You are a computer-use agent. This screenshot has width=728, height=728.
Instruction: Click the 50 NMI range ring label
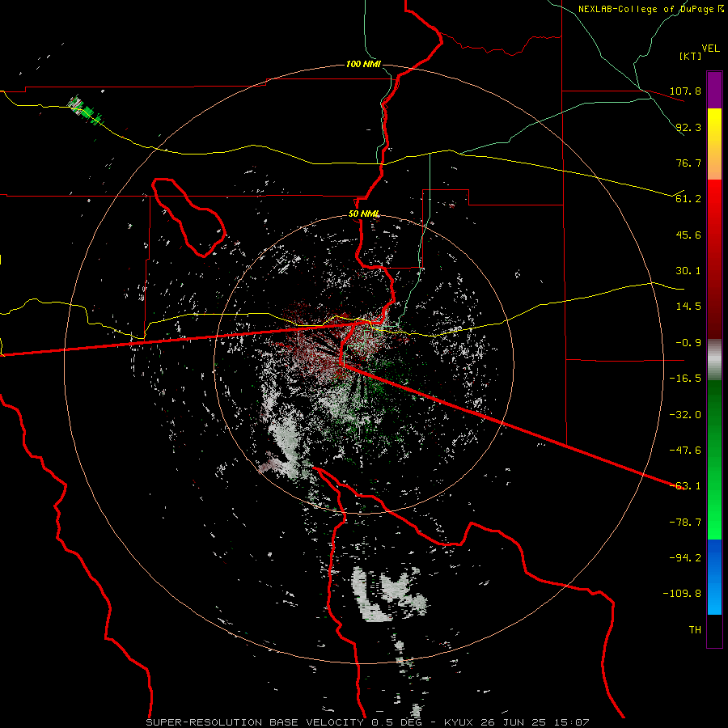[363, 214]
